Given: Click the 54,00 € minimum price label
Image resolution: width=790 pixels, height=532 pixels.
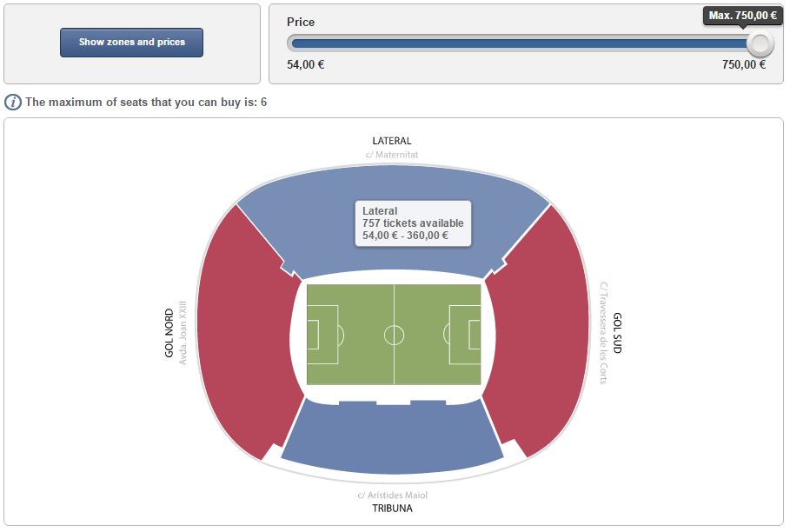Looking at the screenshot, I should point(305,64).
